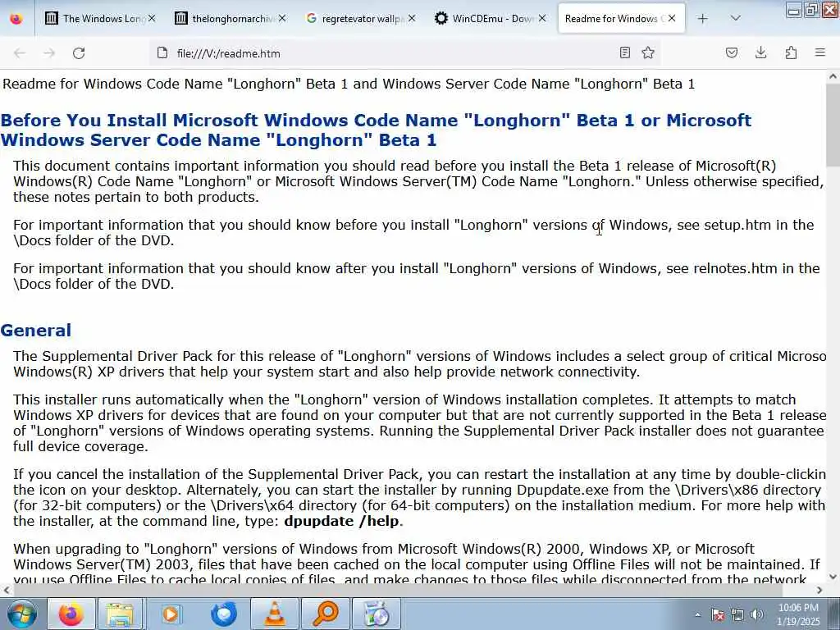Viewport: 840px width, 630px height.
Task: Select the Readme for Windows tab
Action: tap(621, 18)
